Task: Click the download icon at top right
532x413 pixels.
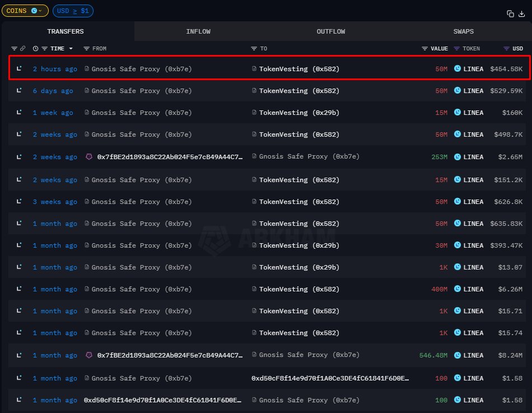Action: click(521, 13)
